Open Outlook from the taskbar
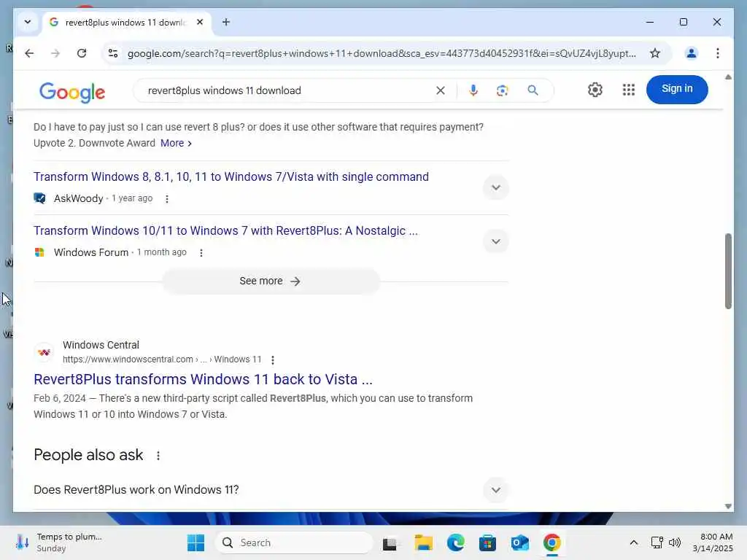Screen dimensions: 747x560 [519, 542]
